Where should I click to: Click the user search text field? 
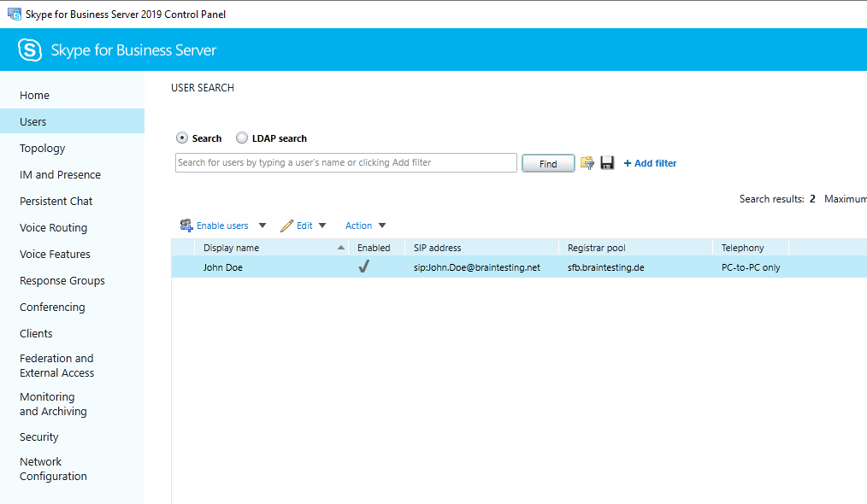point(345,162)
